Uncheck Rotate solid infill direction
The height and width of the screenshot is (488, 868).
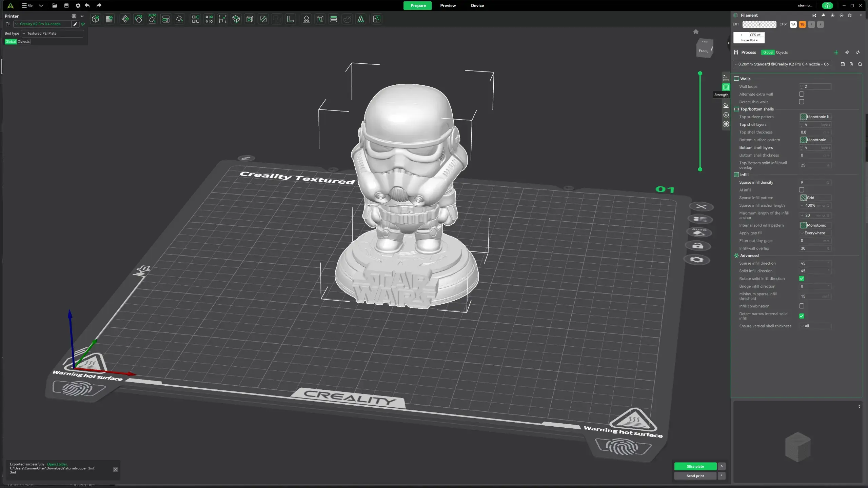pos(802,279)
